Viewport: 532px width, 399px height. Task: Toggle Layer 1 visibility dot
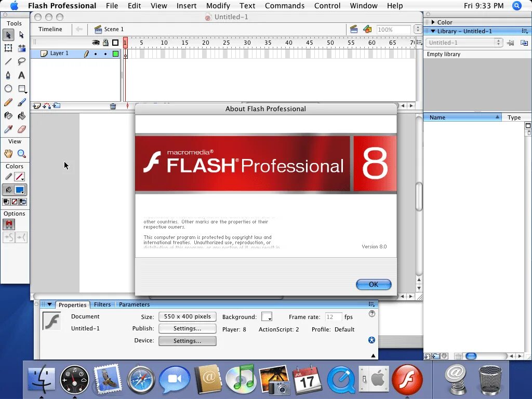pyautogui.click(x=96, y=54)
